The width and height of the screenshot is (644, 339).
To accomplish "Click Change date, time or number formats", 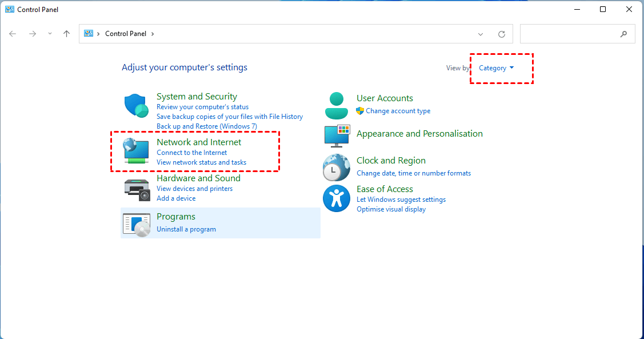I will 414,173.
